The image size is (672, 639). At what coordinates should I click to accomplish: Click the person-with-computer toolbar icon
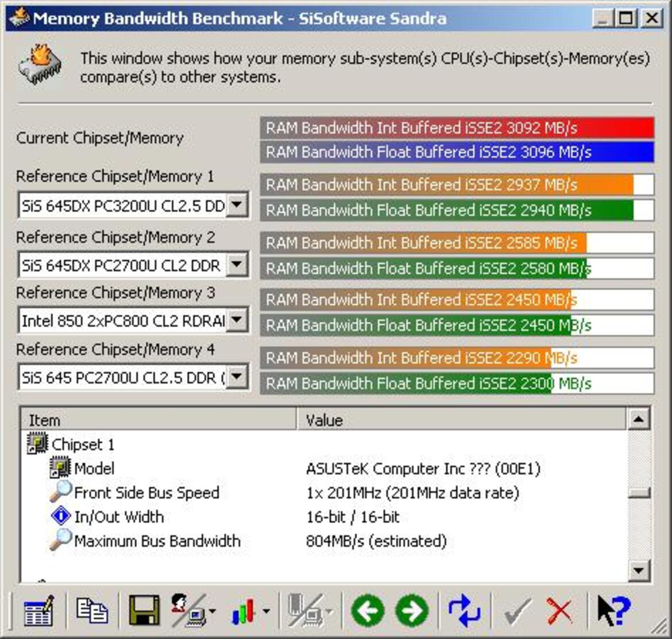point(188,610)
